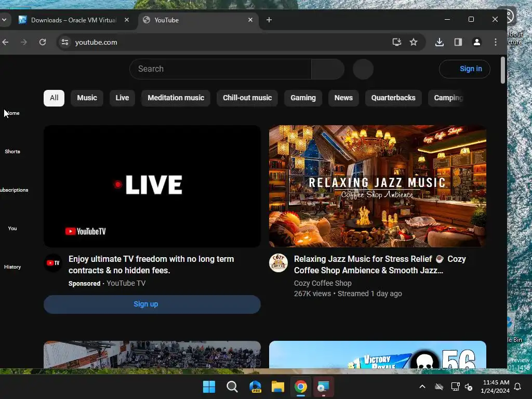Filter by News chip

coord(343,98)
